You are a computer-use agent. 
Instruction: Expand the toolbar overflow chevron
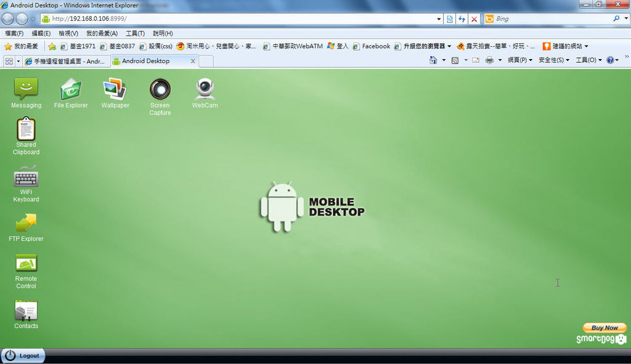pos(627,57)
